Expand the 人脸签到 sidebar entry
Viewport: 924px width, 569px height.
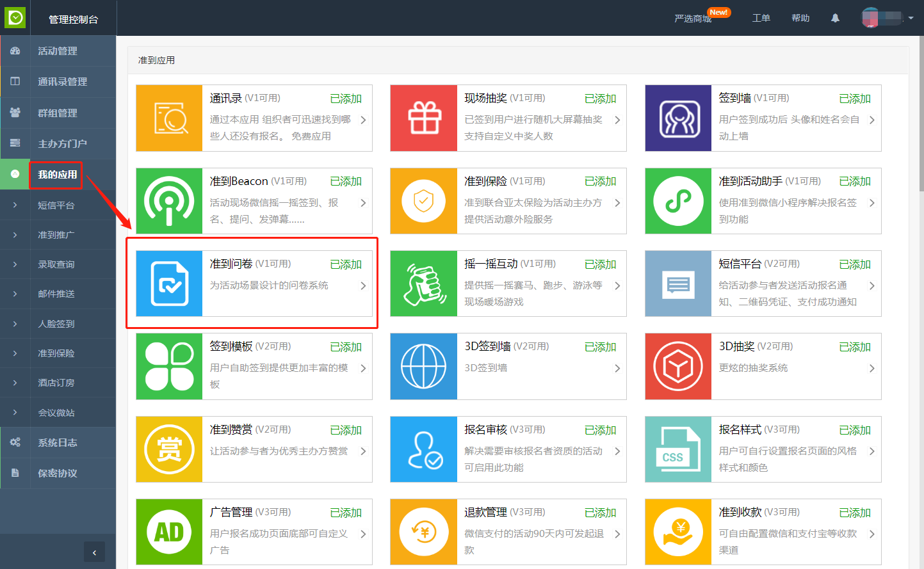coord(56,324)
